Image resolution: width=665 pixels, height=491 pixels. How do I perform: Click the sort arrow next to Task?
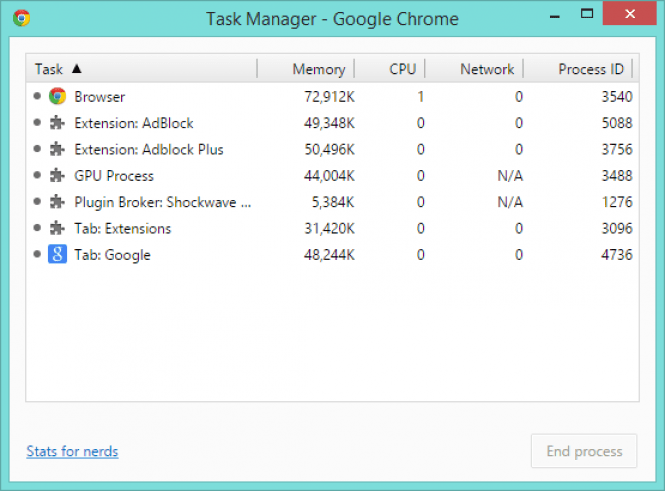tap(76, 69)
